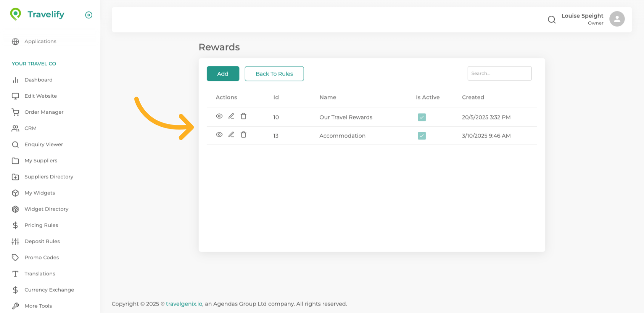Click the trash icon for Accommodation reward

244,135
